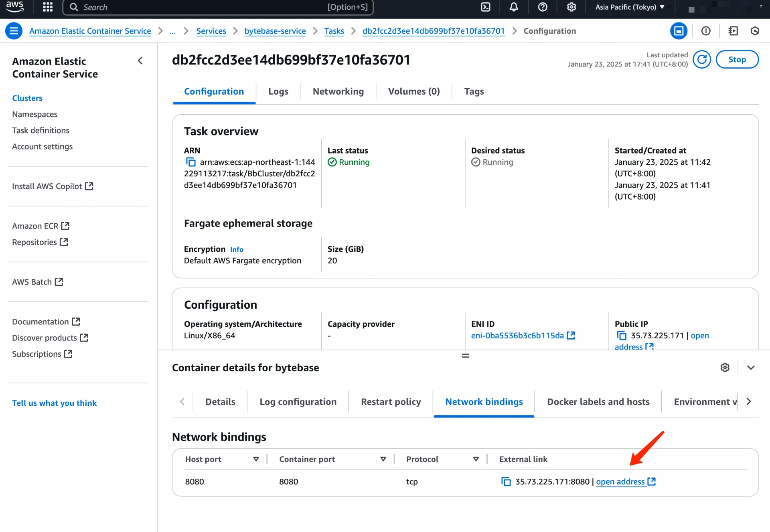Open the task ID link in the breadcrumb
Screen dimensions: 770x532
[434, 31]
